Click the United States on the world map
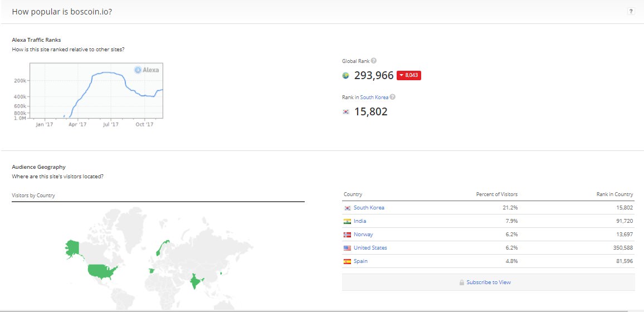Viewport: 644px width, 312px height. [103, 271]
